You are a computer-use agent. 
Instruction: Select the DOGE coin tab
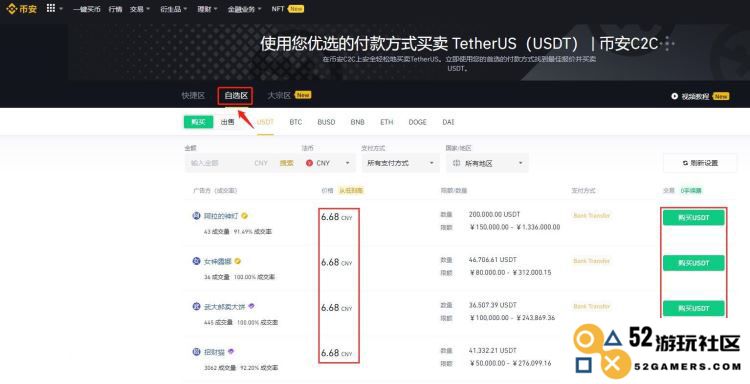coord(417,122)
